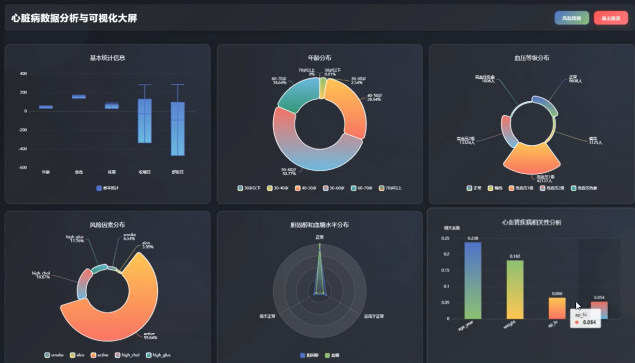The image size is (635, 363).
Task: Click the orange 0.066 correlation bar
Action: tap(557, 308)
